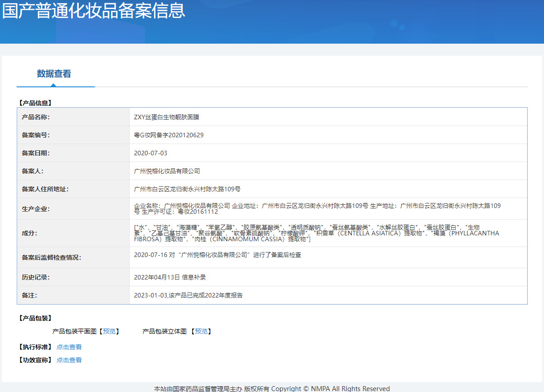
Task: Open 点击查看 link for 功效宣称
Action: (69, 360)
